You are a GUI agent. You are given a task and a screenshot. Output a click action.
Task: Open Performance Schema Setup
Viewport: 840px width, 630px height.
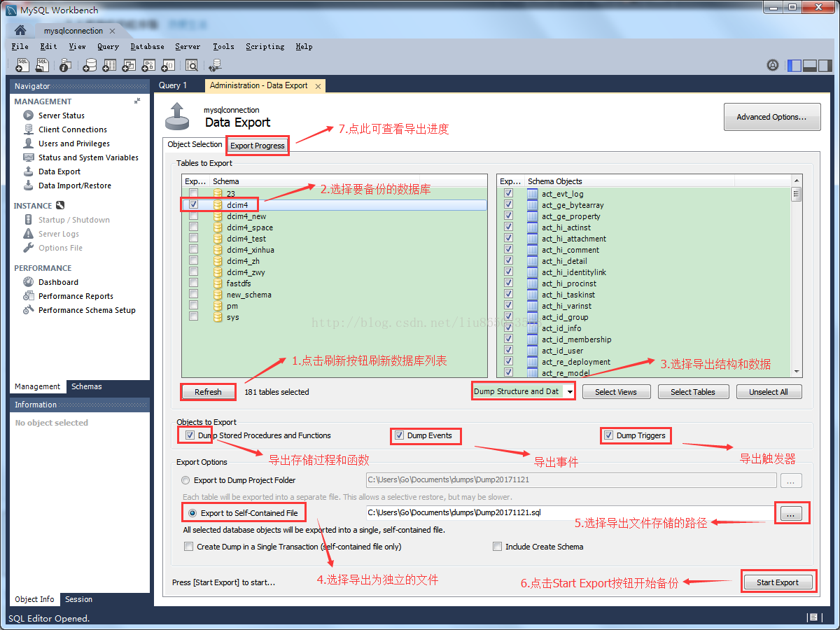tap(87, 310)
